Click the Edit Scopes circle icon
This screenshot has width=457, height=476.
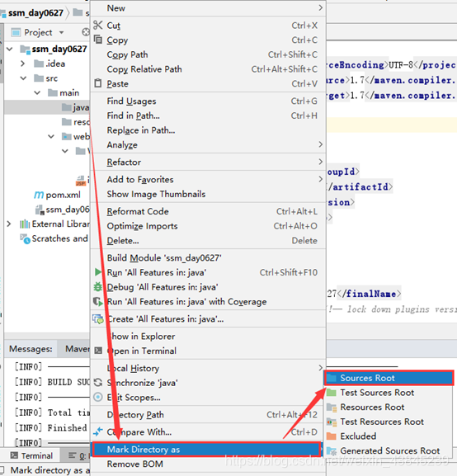(98, 397)
